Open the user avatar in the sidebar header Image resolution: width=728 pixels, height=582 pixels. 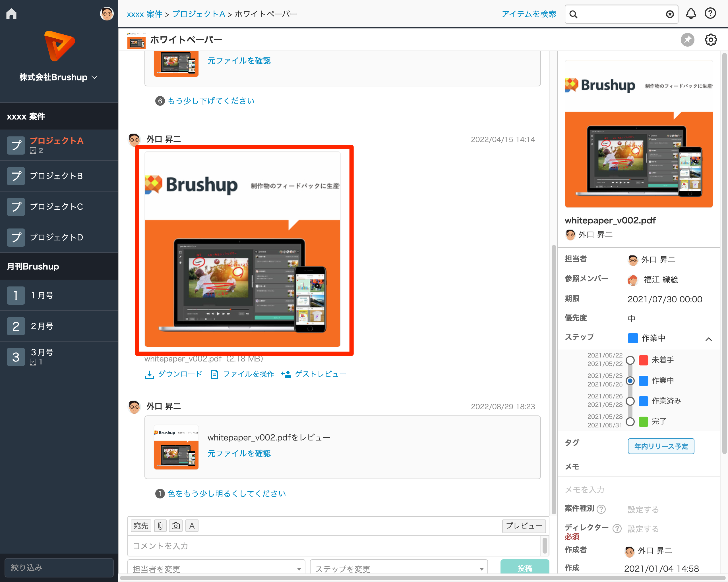pyautogui.click(x=107, y=14)
